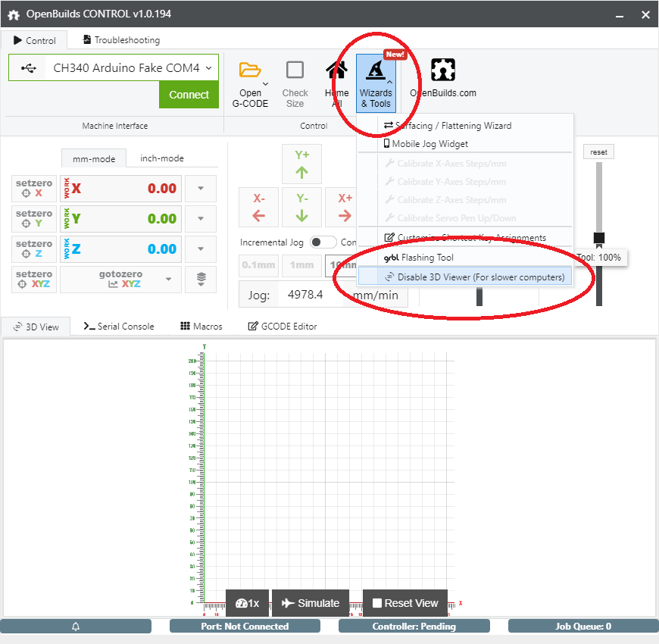Screen dimensions: 659x644
Task: Click the Z-axis stack icon beside gotozero
Action: 200,279
